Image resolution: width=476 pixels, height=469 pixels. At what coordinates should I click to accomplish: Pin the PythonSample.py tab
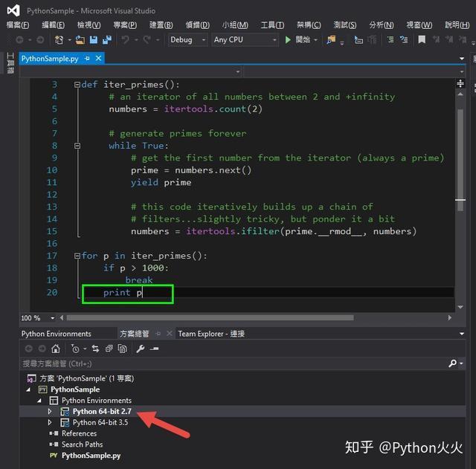point(88,58)
